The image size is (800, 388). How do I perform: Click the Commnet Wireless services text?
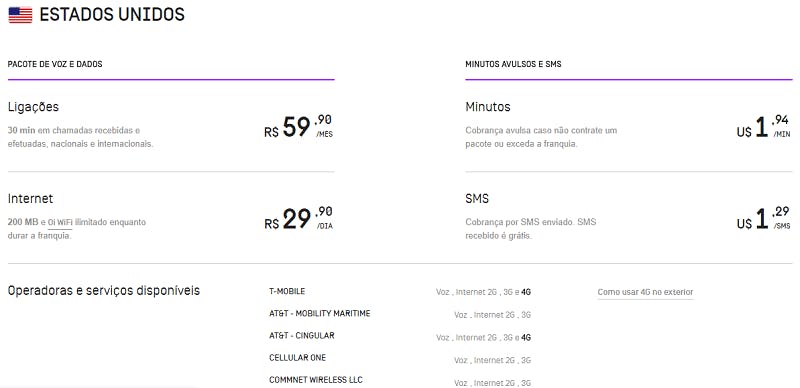(492, 382)
